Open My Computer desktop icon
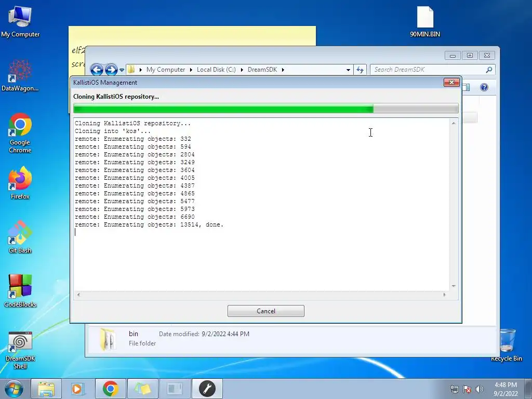Image resolution: width=532 pixels, height=399 pixels. pyautogui.click(x=20, y=22)
